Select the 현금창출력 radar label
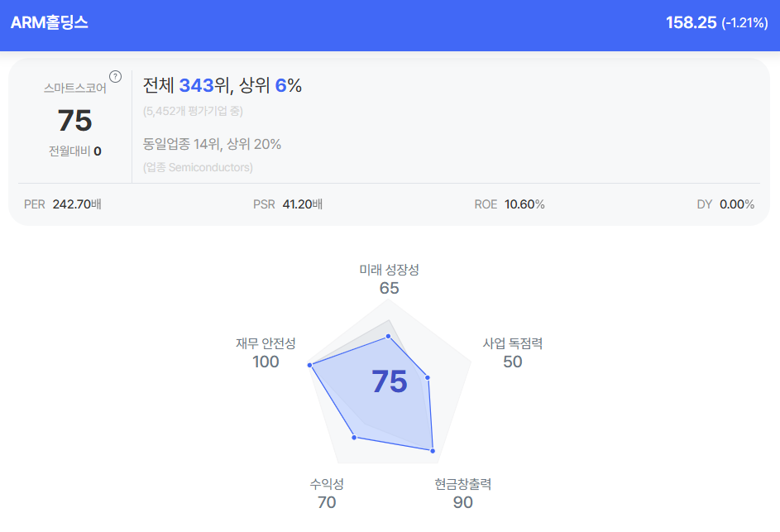This screenshot has width=780, height=532. point(463,484)
